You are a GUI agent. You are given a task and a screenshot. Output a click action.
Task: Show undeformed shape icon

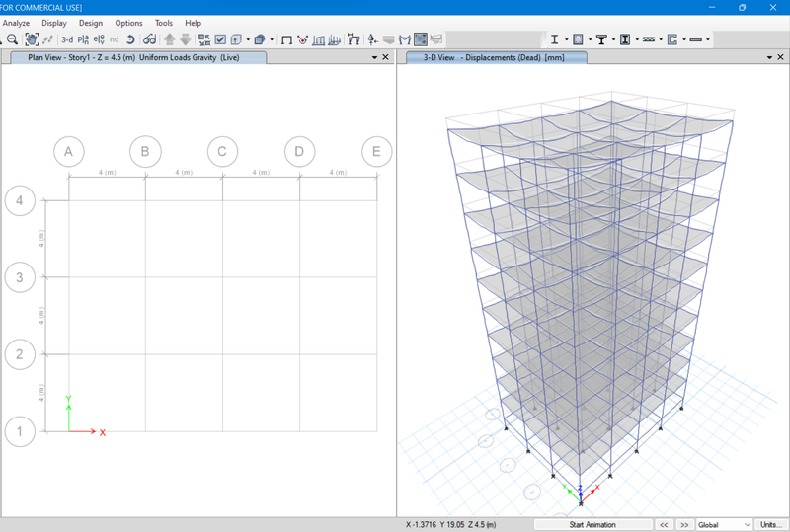point(286,39)
